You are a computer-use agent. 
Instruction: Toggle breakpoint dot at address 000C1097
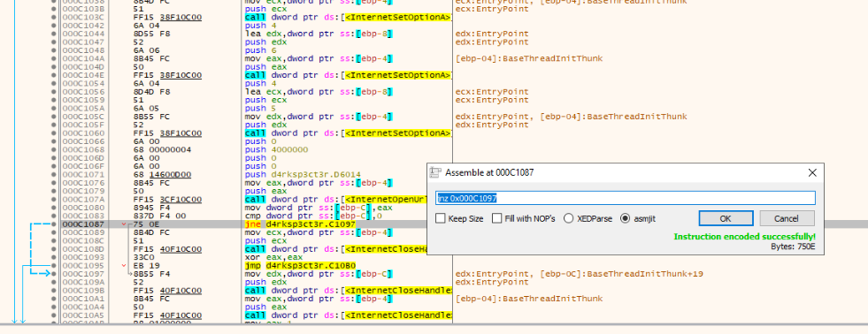coord(54,274)
